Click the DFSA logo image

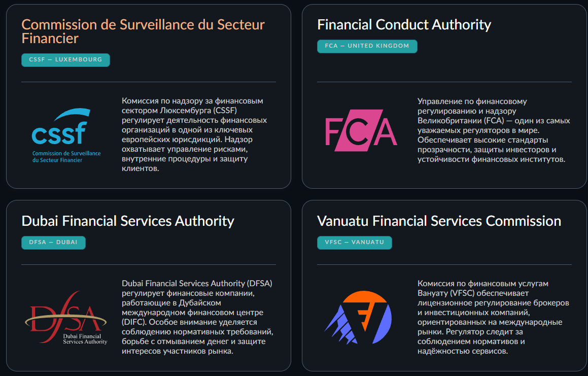click(66, 318)
